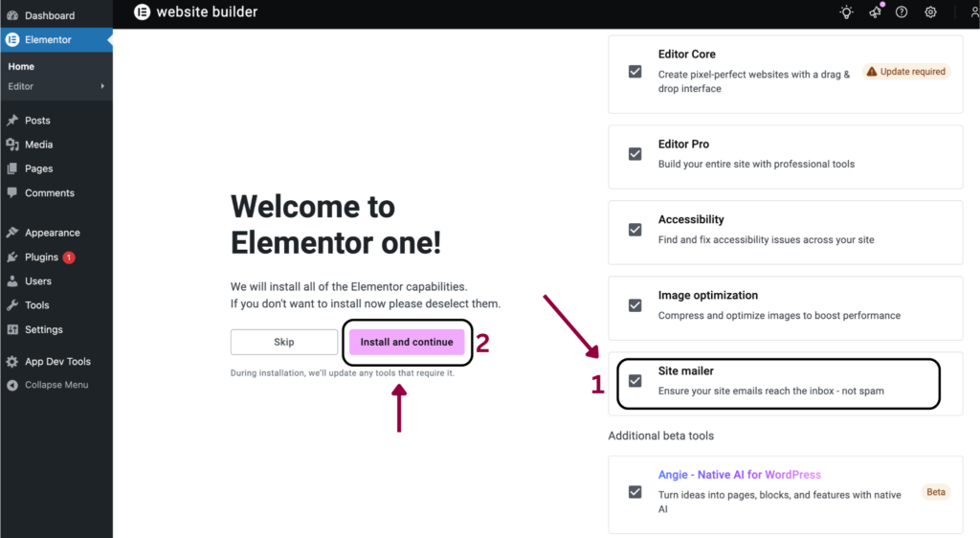The image size is (980, 538).
Task: Click the lightbulb tips icon
Action: 846,12
